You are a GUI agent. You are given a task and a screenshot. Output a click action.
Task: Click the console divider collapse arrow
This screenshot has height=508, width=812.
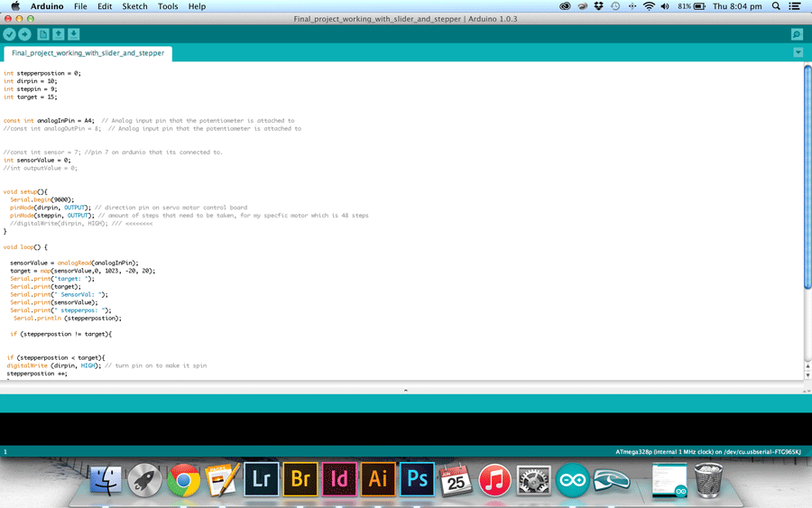pyautogui.click(x=405, y=391)
